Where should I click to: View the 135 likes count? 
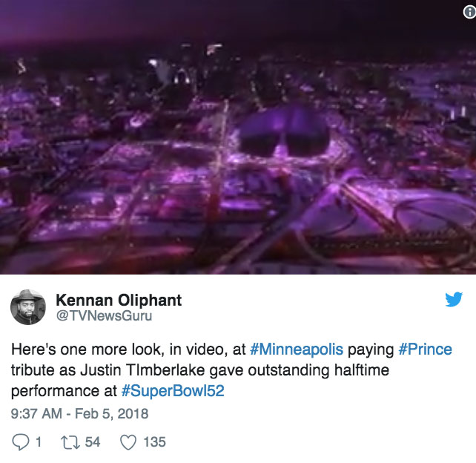[154, 442]
